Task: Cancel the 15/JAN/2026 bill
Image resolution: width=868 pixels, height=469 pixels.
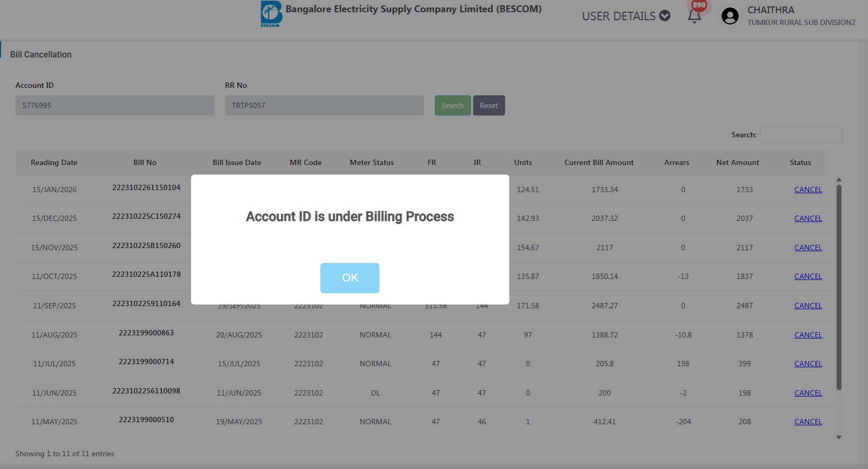Action: tap(808, 190)
